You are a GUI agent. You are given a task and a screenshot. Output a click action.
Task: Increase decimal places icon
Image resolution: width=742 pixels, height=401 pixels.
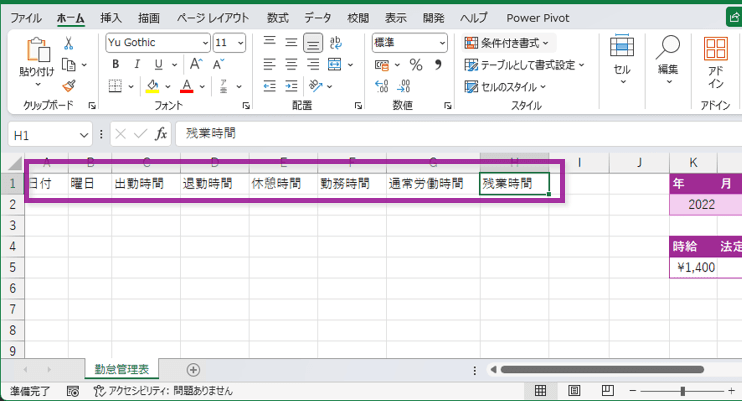[x=381, y=86]
